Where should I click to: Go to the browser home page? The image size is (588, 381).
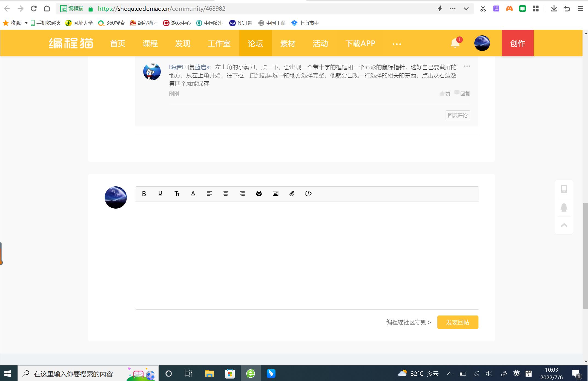pyautogui.click(x=47, y=8)
